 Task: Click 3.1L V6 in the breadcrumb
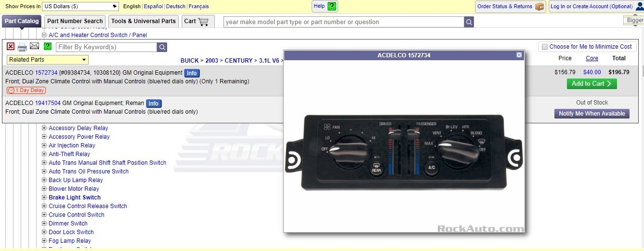[x=269, y=61]
